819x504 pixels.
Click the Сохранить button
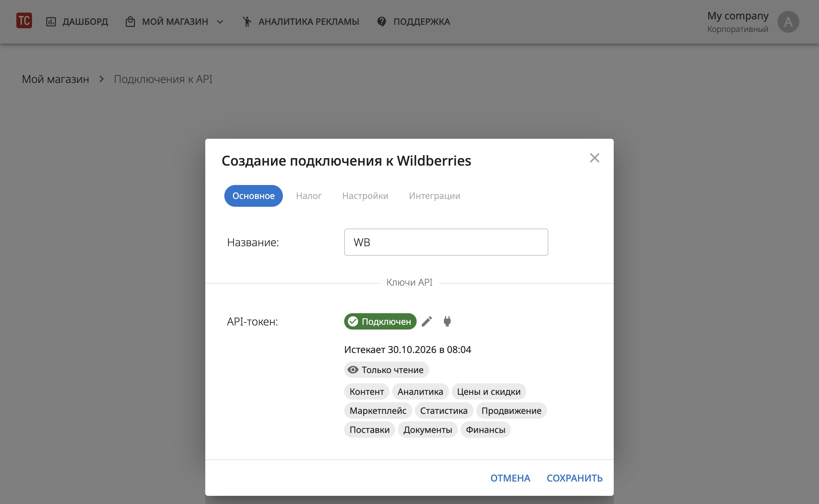575,478
